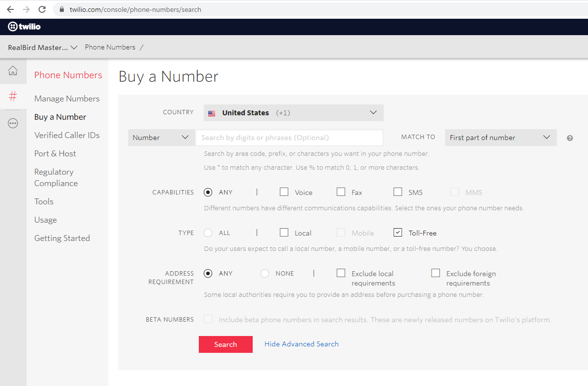The image size is (588, 386).
Task: Select the Phone Numbers hash icon
Action: (13, 96)
